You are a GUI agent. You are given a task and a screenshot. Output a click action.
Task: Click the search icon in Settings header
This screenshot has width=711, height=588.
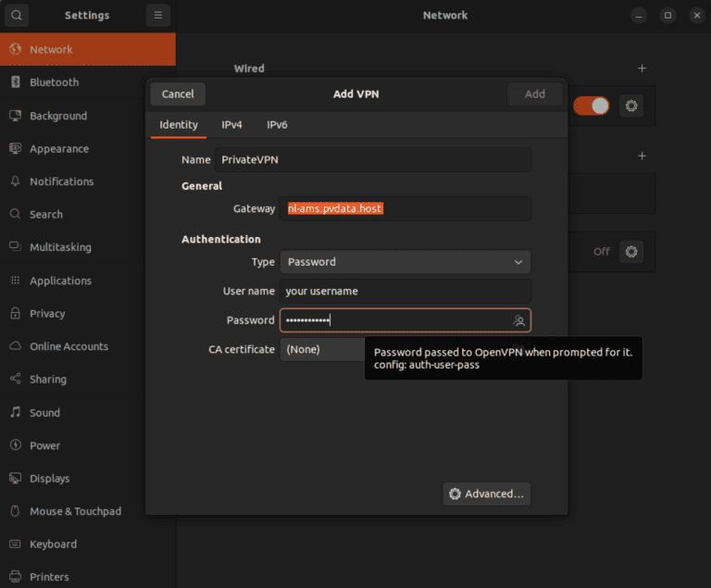point(17,16)
